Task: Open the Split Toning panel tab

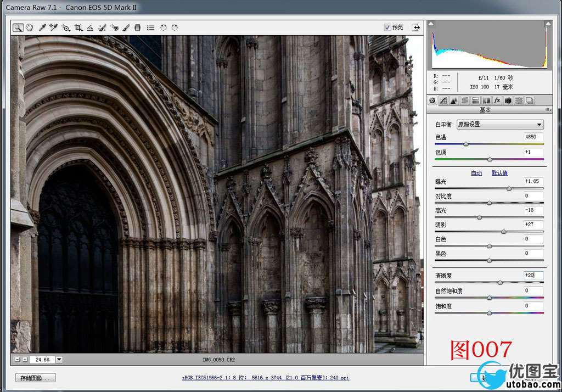Action: click(476, 101)
